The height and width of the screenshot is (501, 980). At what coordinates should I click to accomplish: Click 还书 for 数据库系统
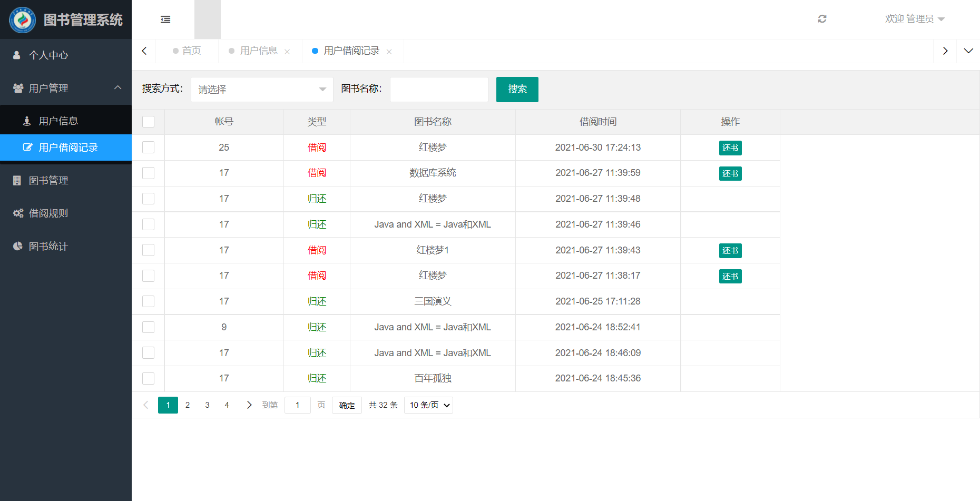click(730, 173)
